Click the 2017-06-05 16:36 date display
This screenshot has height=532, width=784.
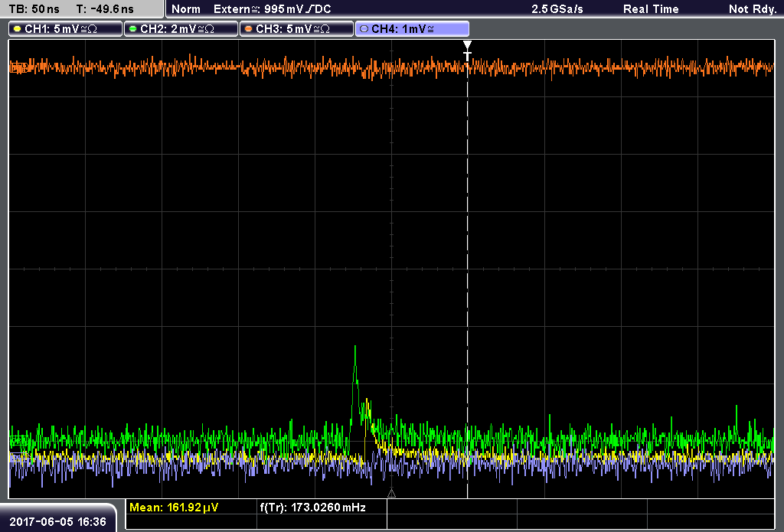[x=58, y=522]
